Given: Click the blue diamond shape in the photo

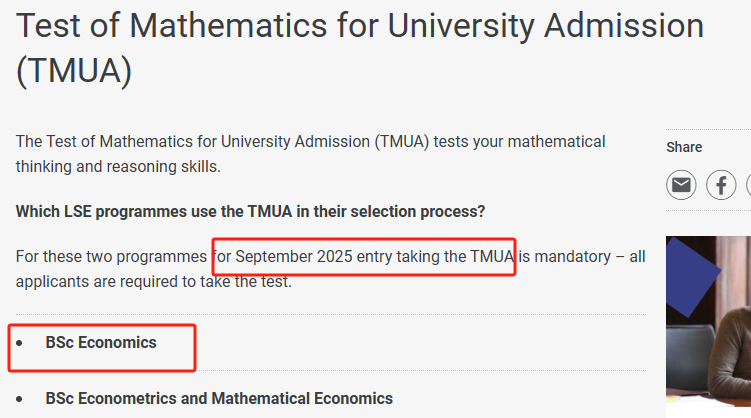Looking at the screenshot, I should (x=690, y=277).
